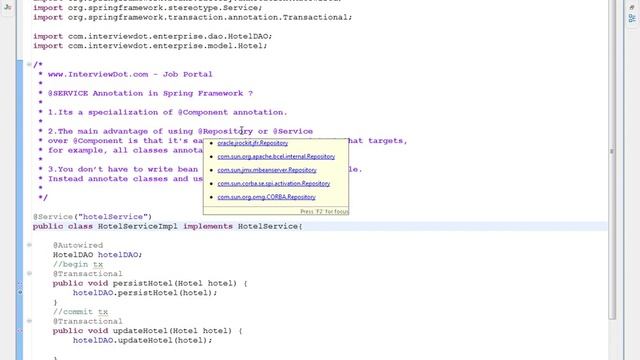Collapse the updateHotel method fold

pos(29,321)
